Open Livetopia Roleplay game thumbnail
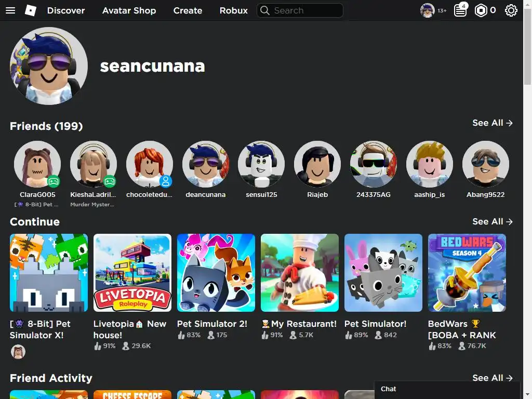This screenshot has width=532, height=399. coord(132,273)
